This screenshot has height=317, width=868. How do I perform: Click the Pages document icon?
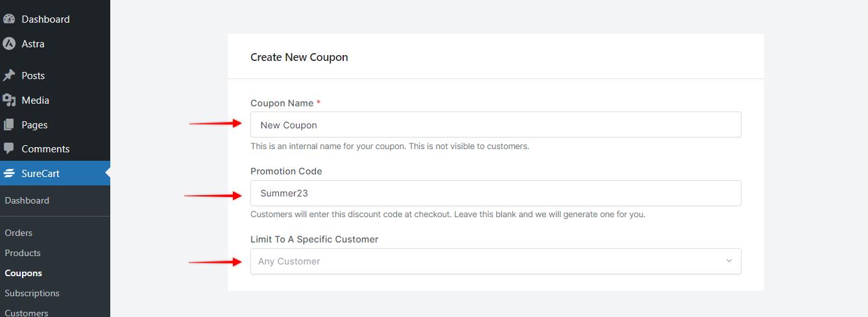tap(9, 124)
